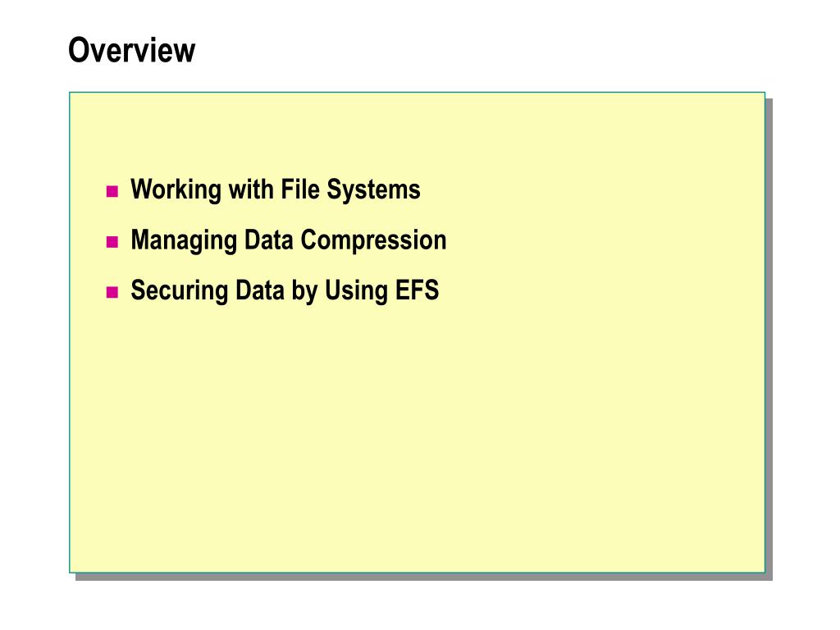
Task: Select the Securing Data by Using EFS line
Action: [x=285, y=290]
